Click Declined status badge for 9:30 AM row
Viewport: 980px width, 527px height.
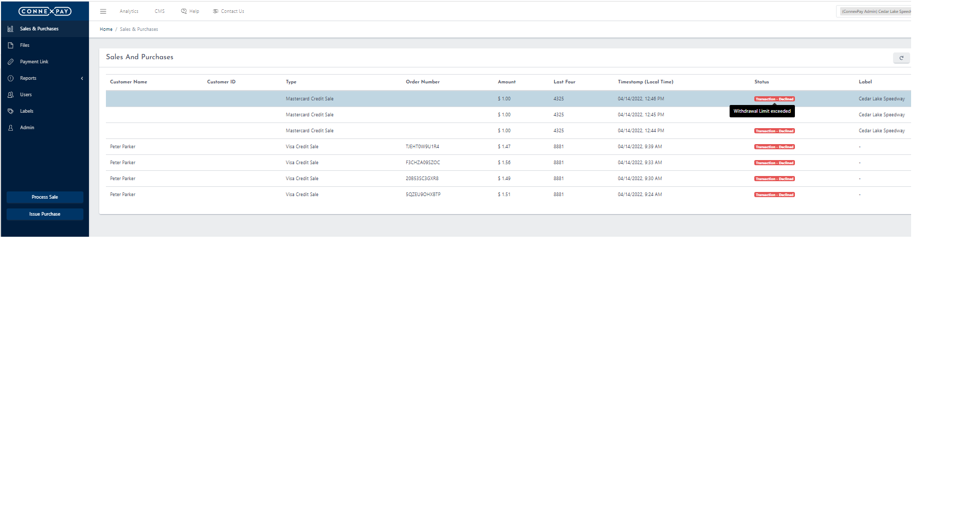774,179
